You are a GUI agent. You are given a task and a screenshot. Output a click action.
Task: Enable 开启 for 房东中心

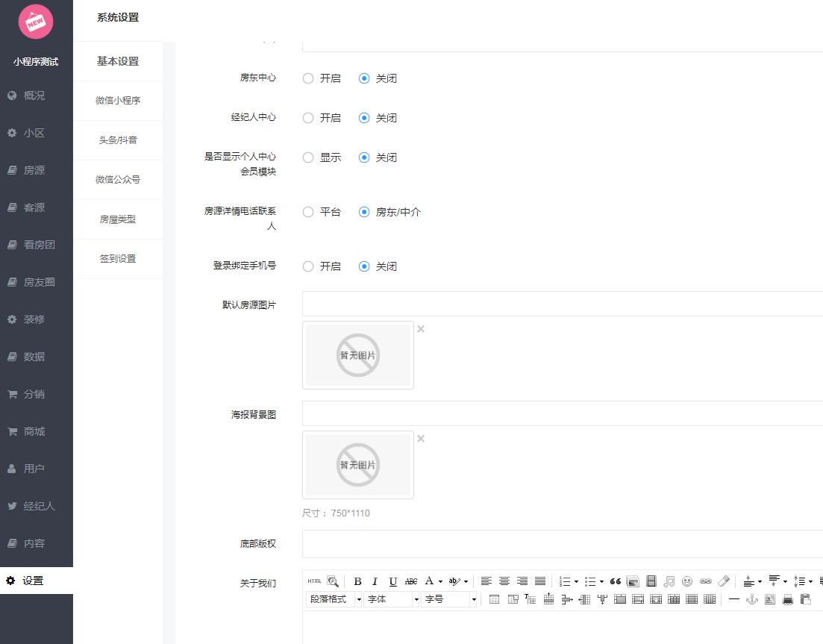[307, 78]
